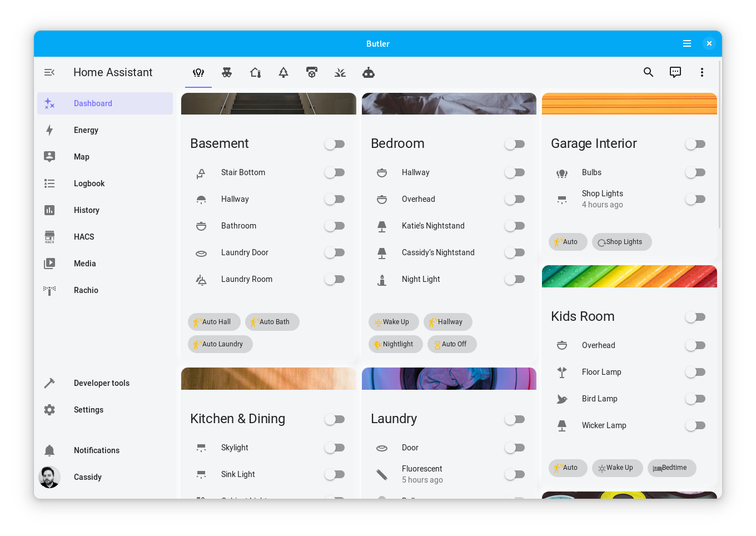Open the lights view tab icon
This screenshot has height=536, width=756.
click(198, 72)
